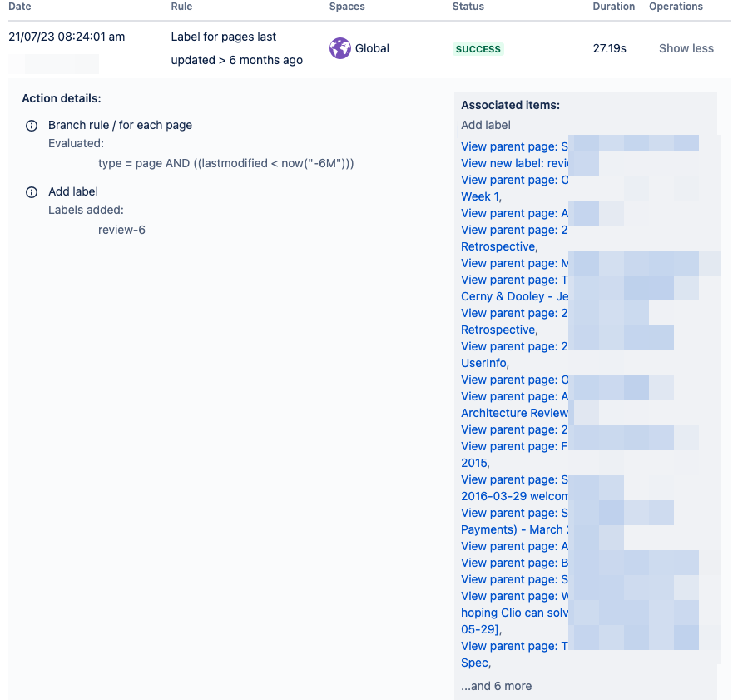738x700 pixels.
Task: Click the 27.19s duration value
Action: click(610, 48)
